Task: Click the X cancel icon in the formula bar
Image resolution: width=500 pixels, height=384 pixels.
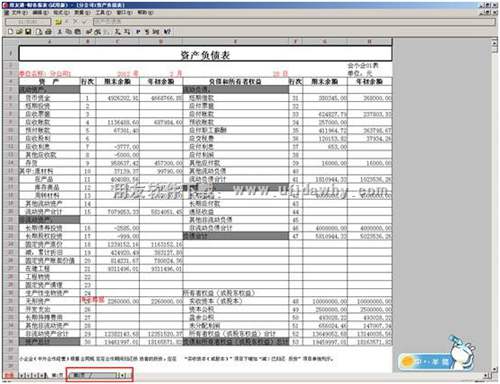Action: [75, 21]
